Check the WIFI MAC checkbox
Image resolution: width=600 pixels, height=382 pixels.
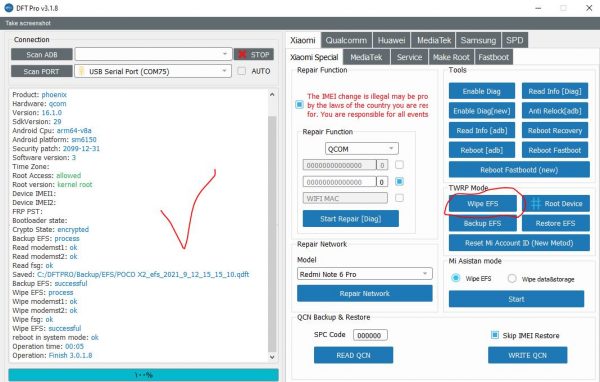click(399, 198)
